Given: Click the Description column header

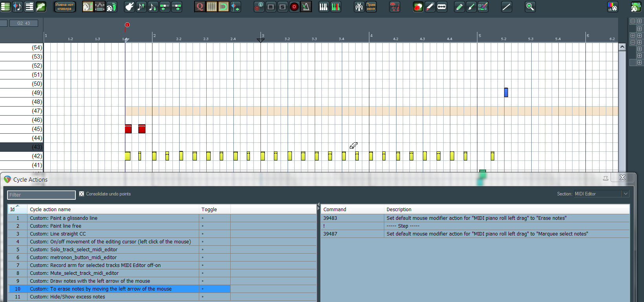Looking at the screenshot, I should (x=507, y=209).
